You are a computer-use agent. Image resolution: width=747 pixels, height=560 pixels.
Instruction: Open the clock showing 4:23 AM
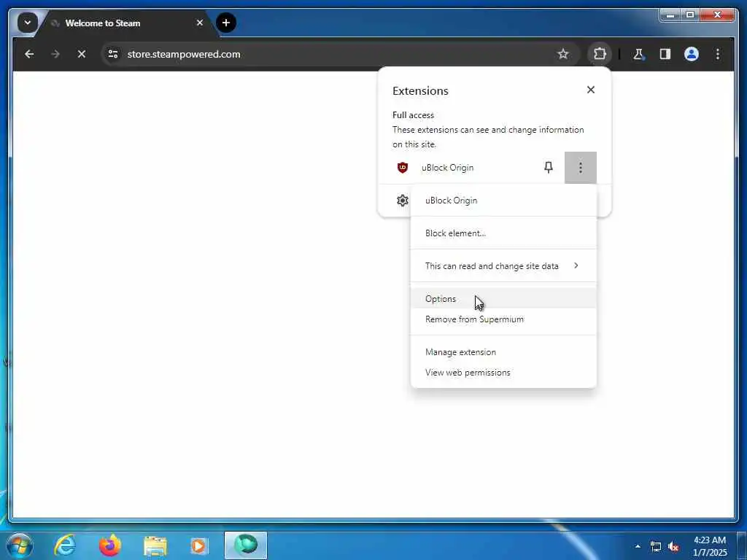[710, 546]
